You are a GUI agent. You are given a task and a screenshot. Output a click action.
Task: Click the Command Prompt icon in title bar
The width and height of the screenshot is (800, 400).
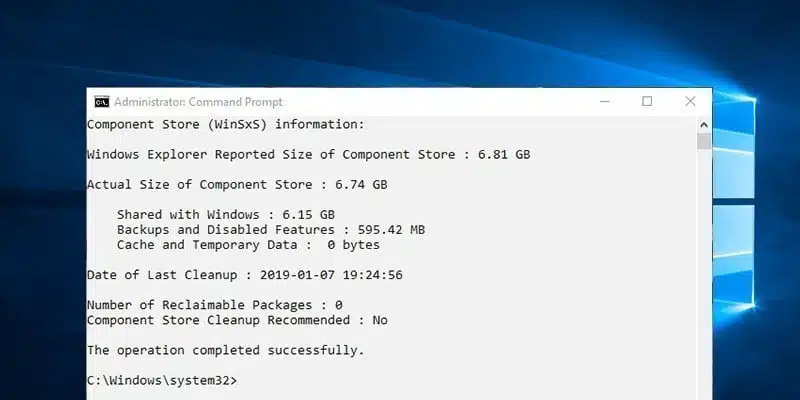[x=101, y=102]
